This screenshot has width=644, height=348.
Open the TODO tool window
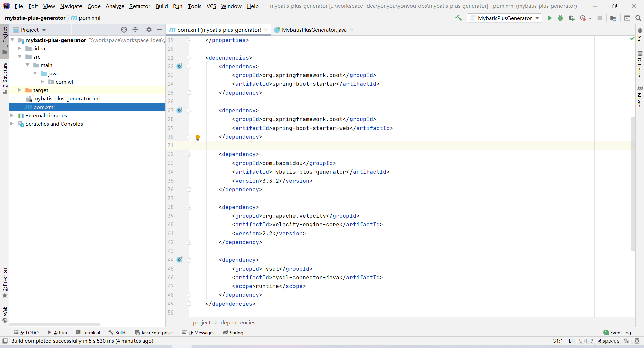click(26, 332)
